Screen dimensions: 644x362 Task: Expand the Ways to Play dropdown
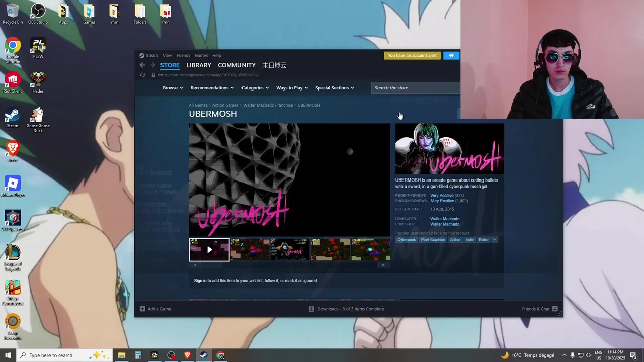[x=292, y=88]
